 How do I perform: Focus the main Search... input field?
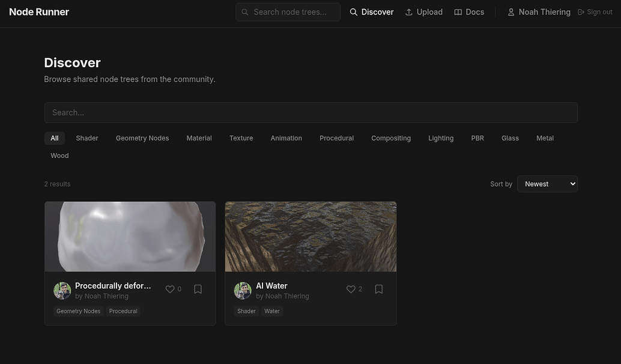point(311,112)
